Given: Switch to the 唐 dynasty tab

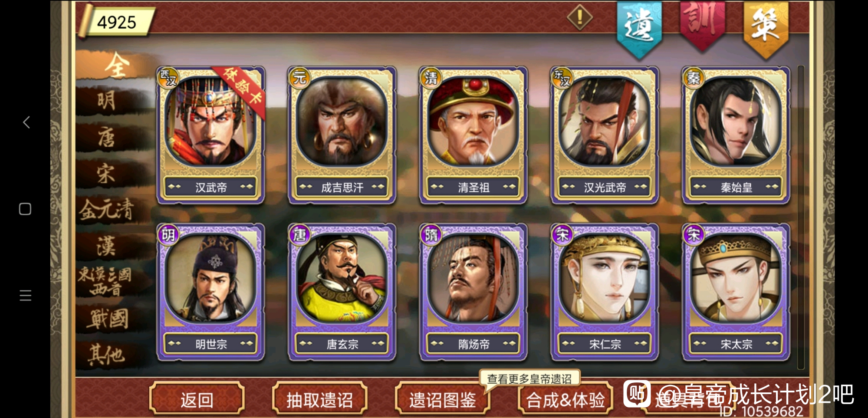Looking at the screenshot, I should (x=107, y=138).
